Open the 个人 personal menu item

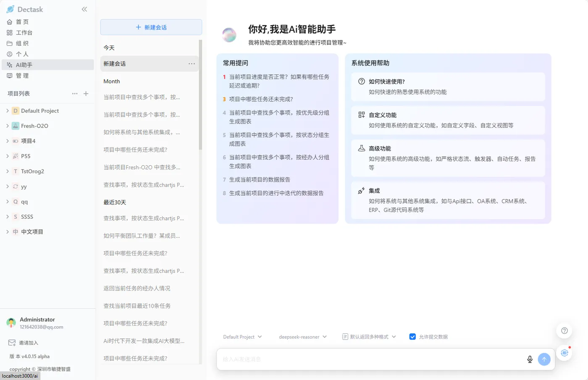point(48,54)
